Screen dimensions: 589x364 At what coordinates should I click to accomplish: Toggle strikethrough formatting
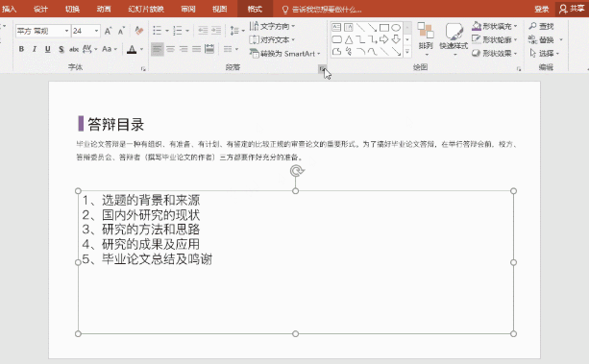click(x=74, y=49)
